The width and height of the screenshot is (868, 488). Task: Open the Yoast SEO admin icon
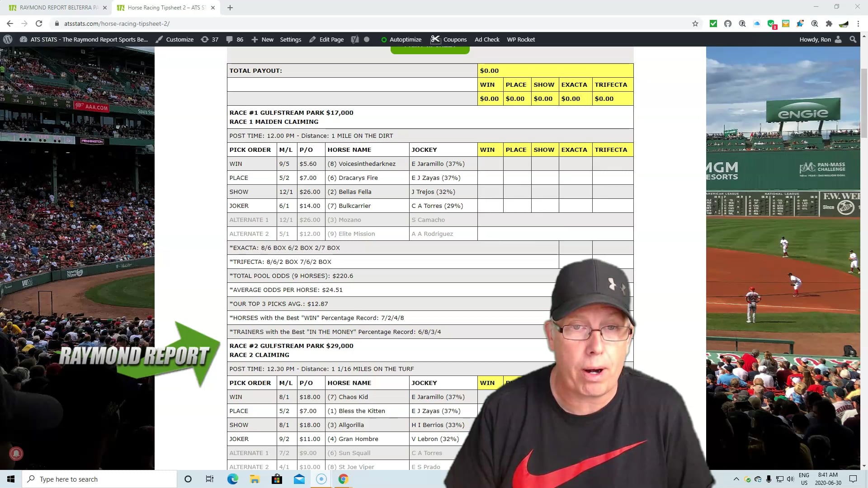(355, 39)
